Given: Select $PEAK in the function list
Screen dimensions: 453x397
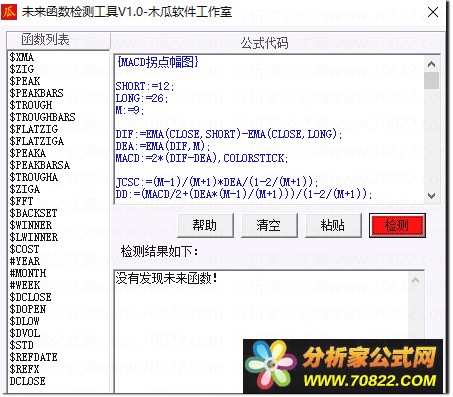Looking at the screenshot, I should 25,81.
